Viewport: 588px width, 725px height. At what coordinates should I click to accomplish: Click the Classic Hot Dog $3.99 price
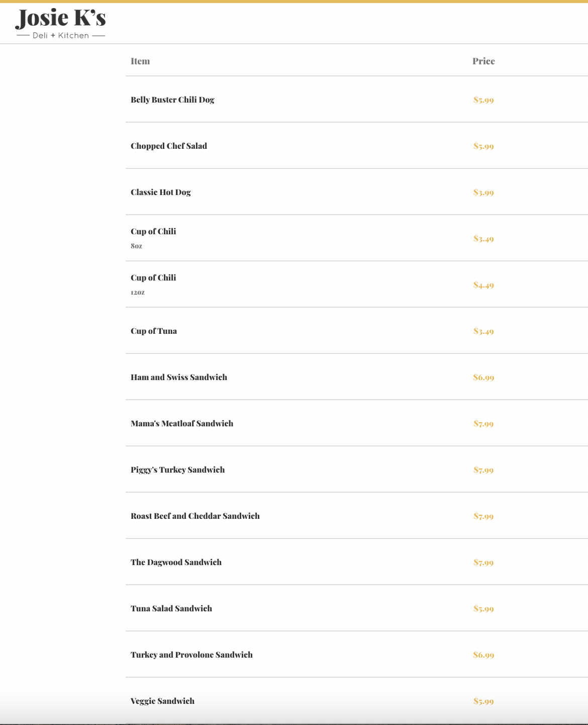click(483, 192)
